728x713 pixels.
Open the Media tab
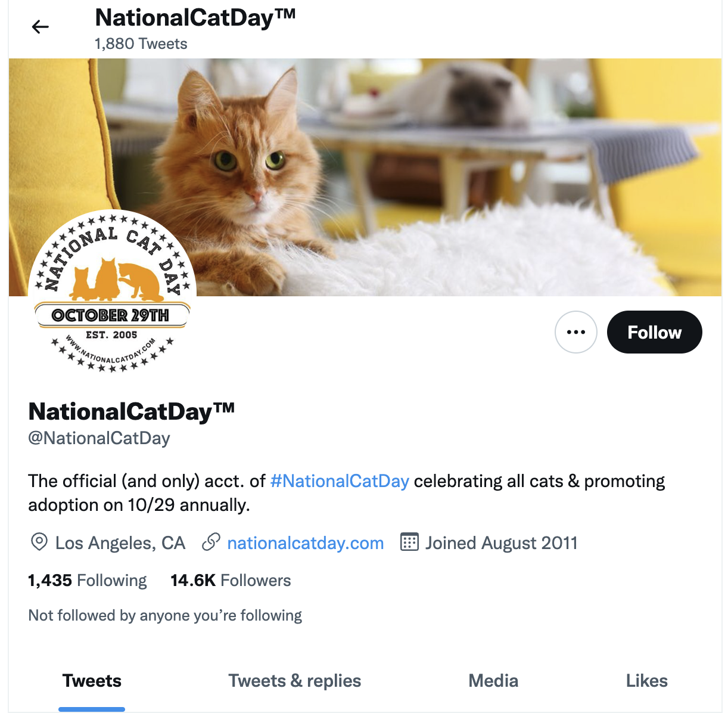pos(493,680)
